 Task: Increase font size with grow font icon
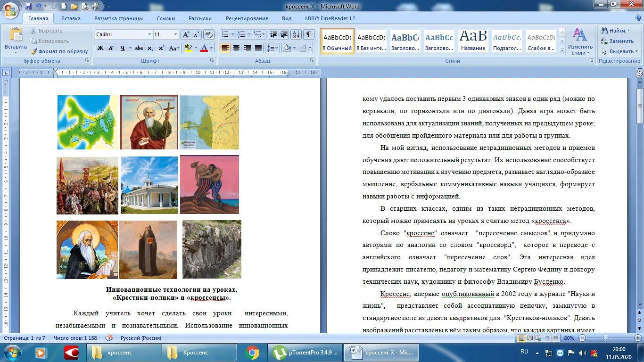pos(186,35)
